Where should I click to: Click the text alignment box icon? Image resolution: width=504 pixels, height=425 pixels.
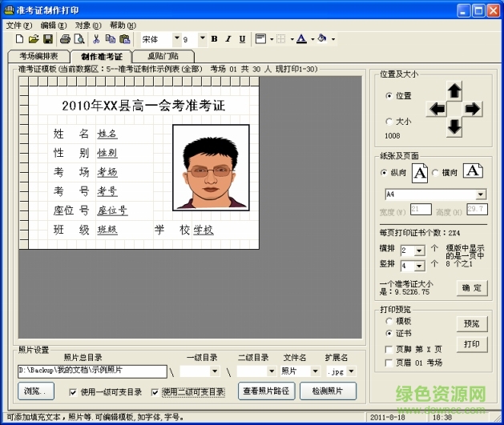point(260,39)
